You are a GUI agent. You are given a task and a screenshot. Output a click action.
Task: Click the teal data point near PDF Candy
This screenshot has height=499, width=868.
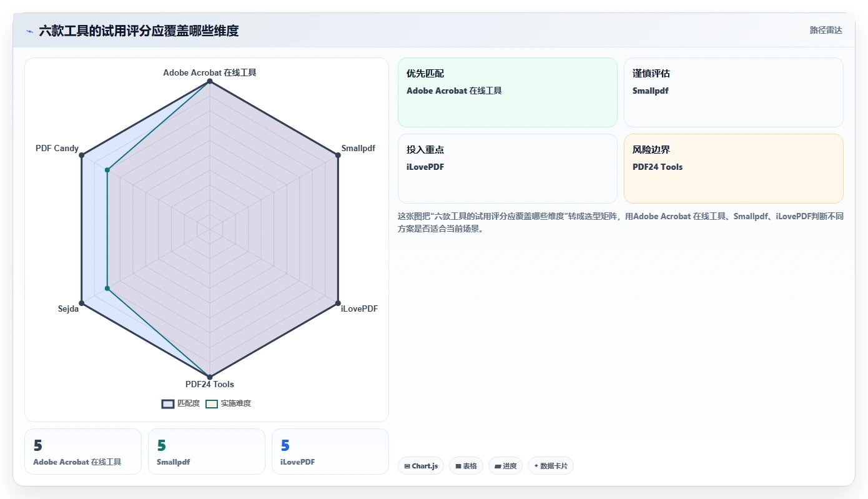(107, 170)
